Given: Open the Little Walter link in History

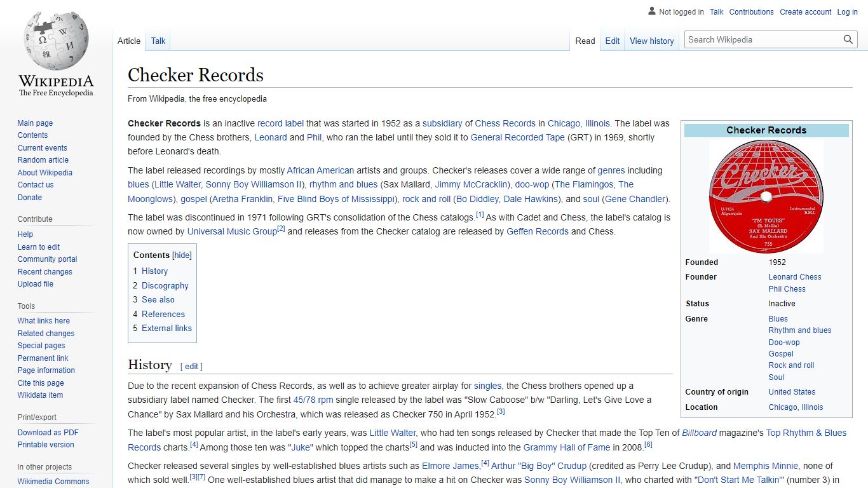Looking at the screenshot, I should 393,433.
